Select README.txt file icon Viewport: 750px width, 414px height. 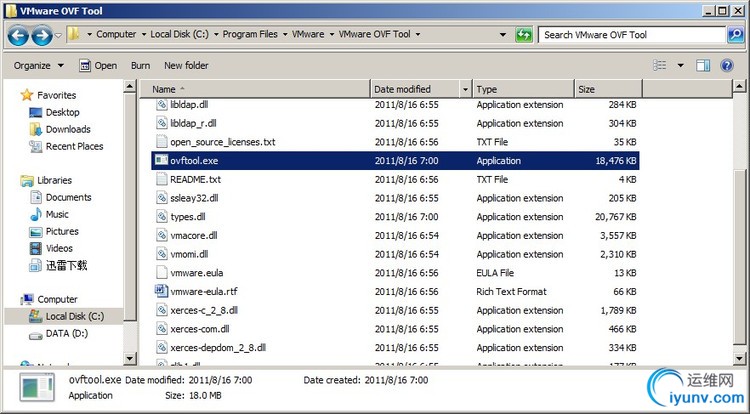(x=162, y=179)
